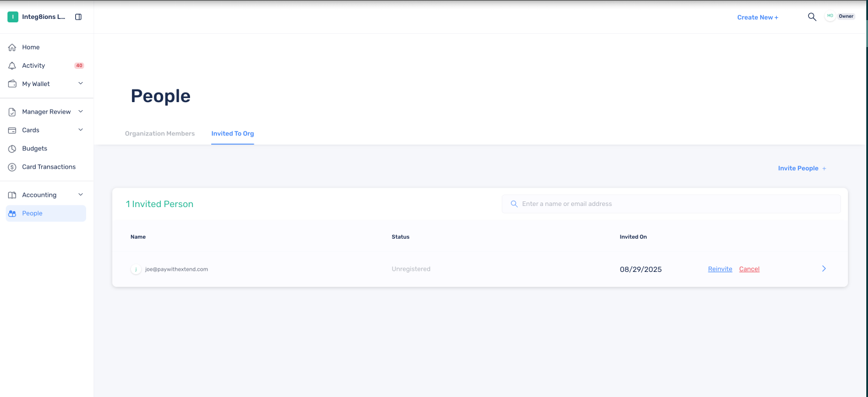Image resolution: width=868 pixels, height=397 pixels.
Task: Click the Cards credit card icon
Action: [12, 130]
